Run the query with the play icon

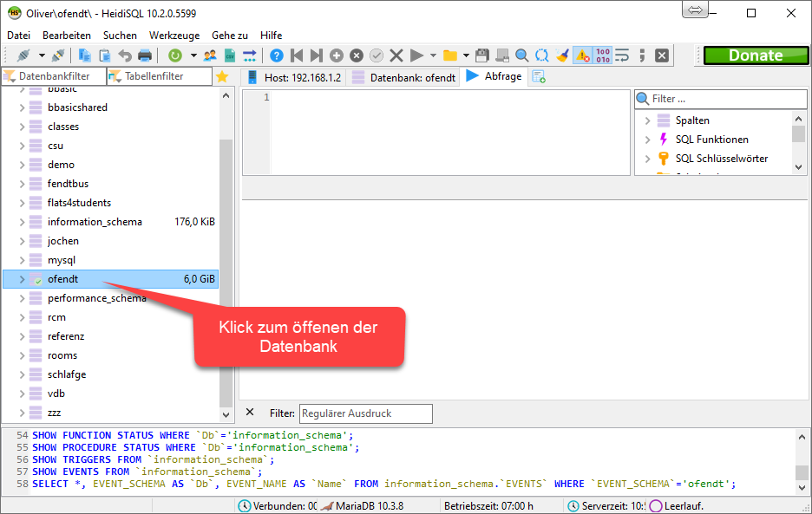point(416,55)
